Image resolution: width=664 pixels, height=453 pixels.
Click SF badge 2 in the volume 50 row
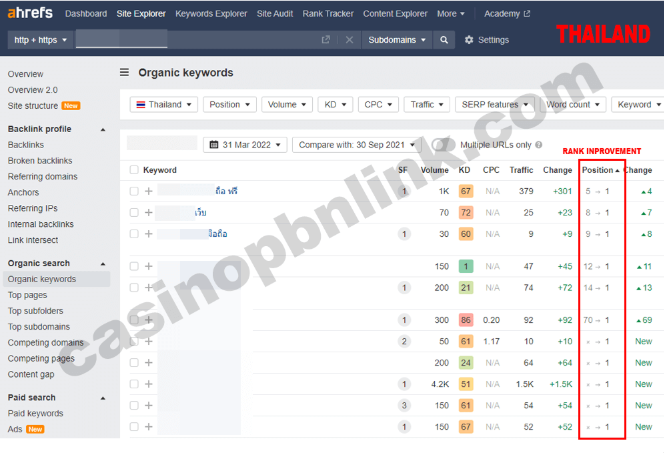pyautogui.click(x=404, y=341)
